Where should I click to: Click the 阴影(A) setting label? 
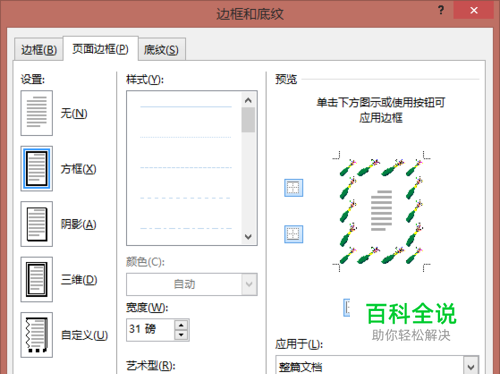coord(79,224)
